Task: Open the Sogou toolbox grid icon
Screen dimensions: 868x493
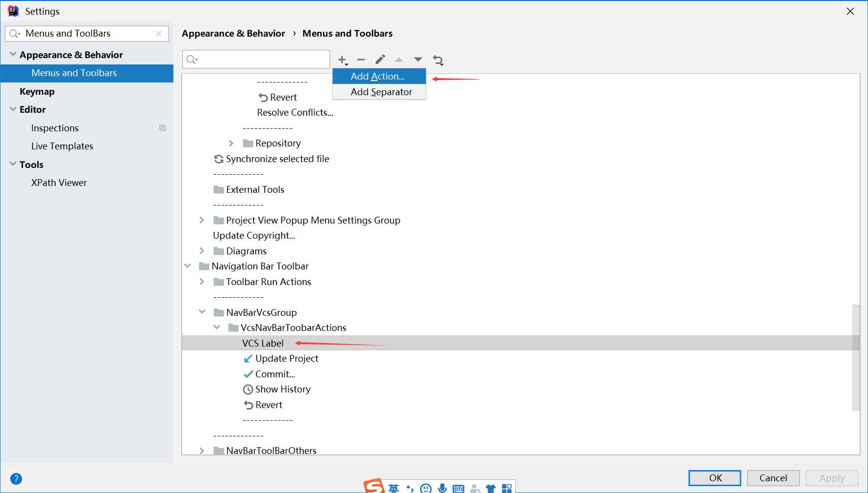Action: (x=507, y=488)
